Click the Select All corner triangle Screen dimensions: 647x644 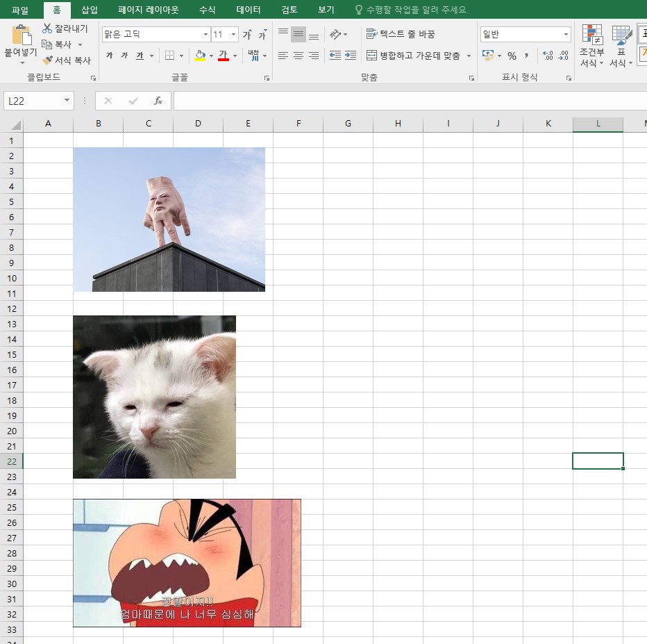pos(16,124)
